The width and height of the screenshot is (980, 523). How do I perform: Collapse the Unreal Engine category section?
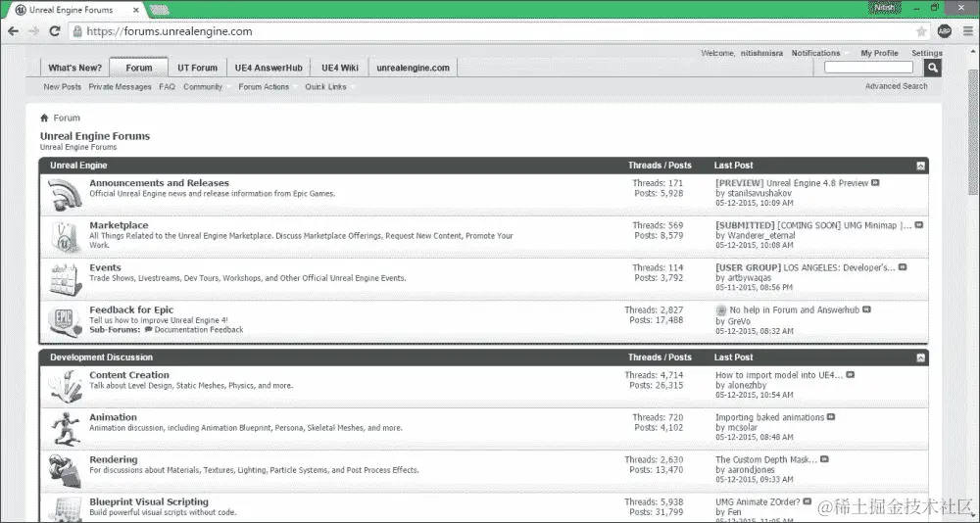920,166
